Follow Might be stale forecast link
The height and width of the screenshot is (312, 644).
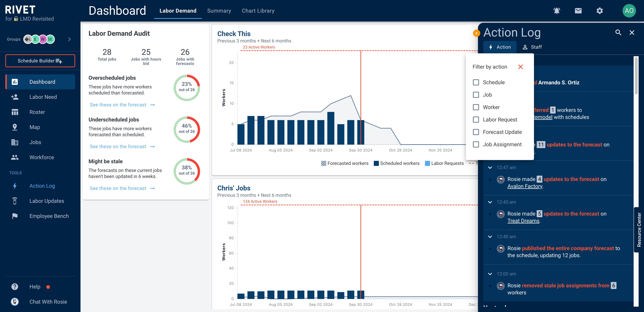122,188
